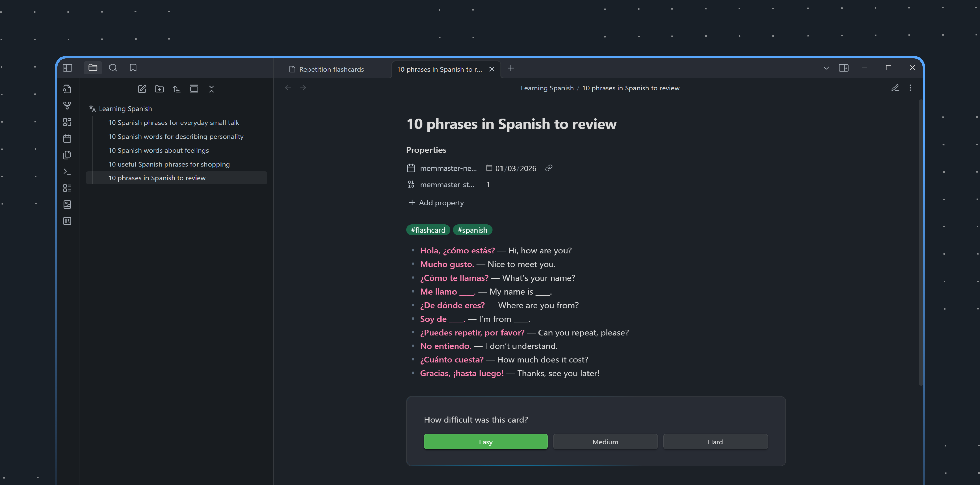The width and height of the screenshot is (980, 485).
Task: Open the quick switcher ribbon icon
Action: point(67,89)
